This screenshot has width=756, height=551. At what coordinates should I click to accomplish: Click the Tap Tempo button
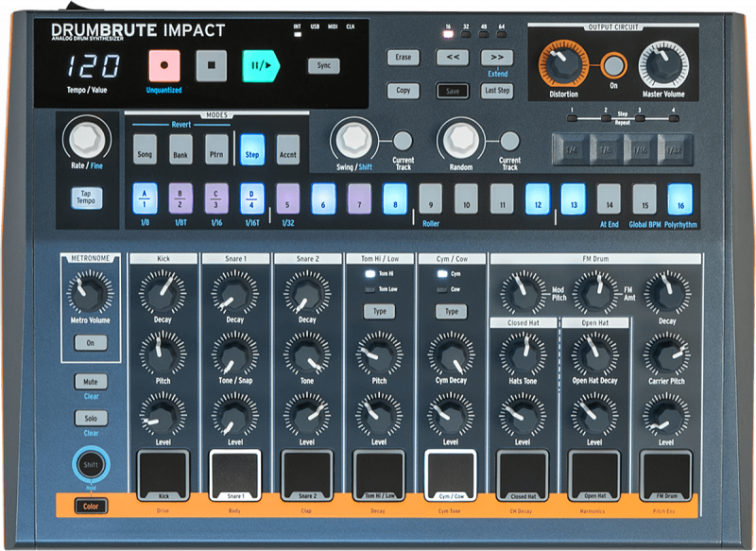coord(86,198)
